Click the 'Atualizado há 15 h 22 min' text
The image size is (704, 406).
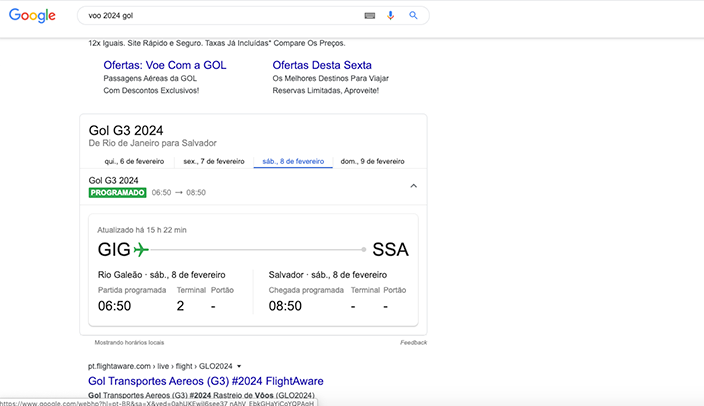pos(142,230)
